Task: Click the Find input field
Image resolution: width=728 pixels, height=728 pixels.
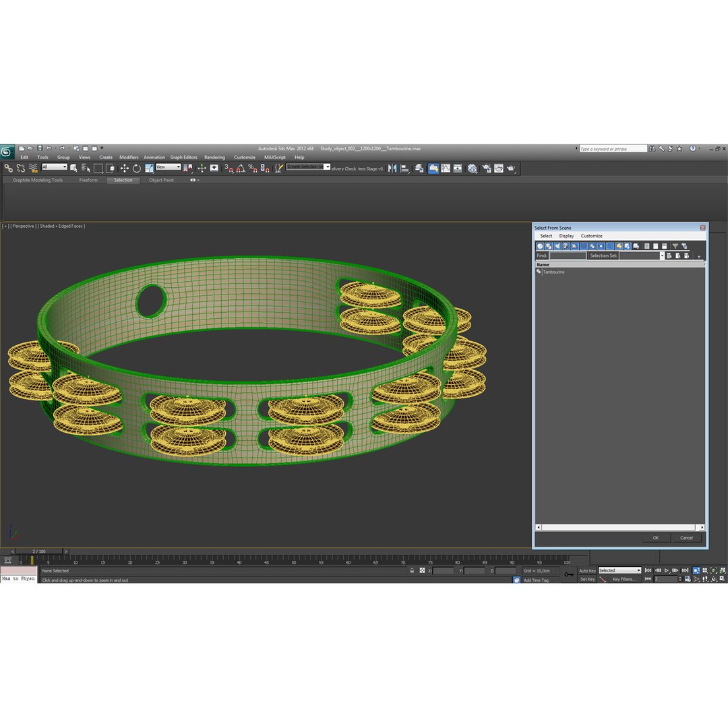Action: [x=568, y=255]
